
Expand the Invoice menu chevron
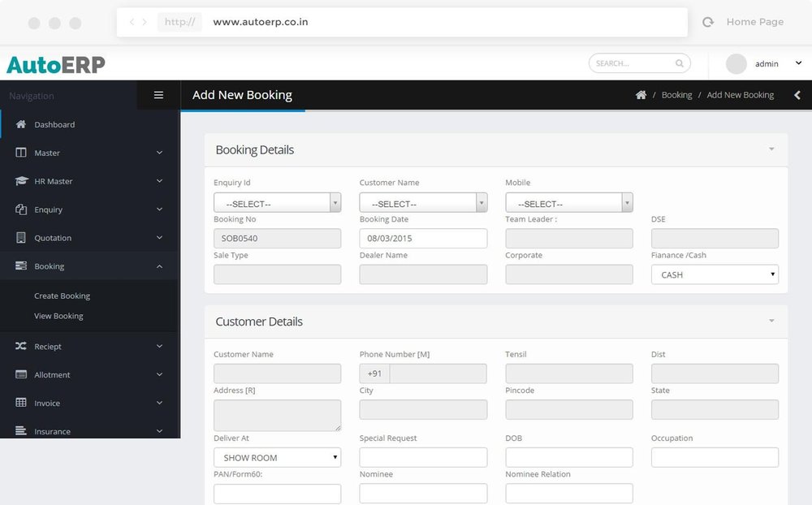[159, 403]
